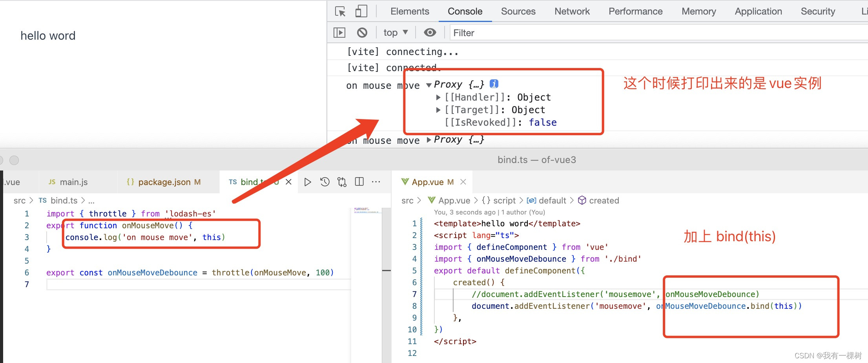Screen dimensions: 868x363
Task: Open the top context dropdown
Action: point(396,33)
